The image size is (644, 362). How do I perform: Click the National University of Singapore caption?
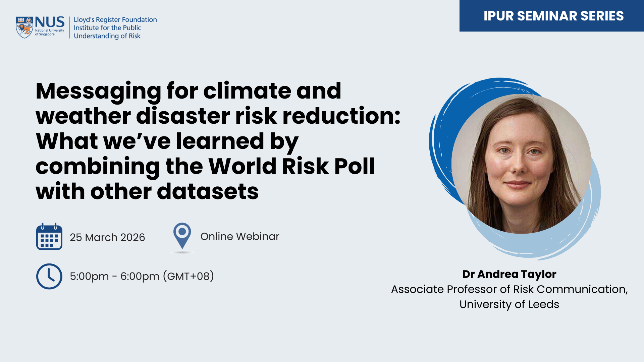(49, 32)
